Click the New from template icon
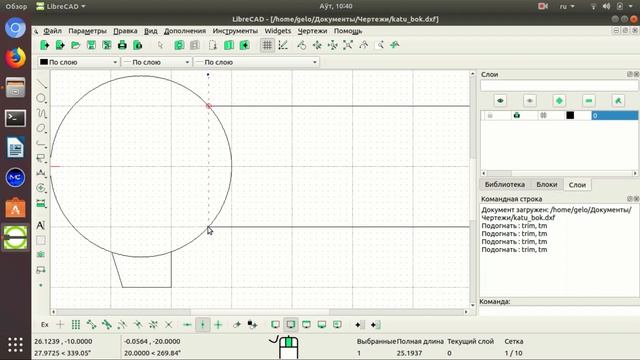 coord(60,45)
